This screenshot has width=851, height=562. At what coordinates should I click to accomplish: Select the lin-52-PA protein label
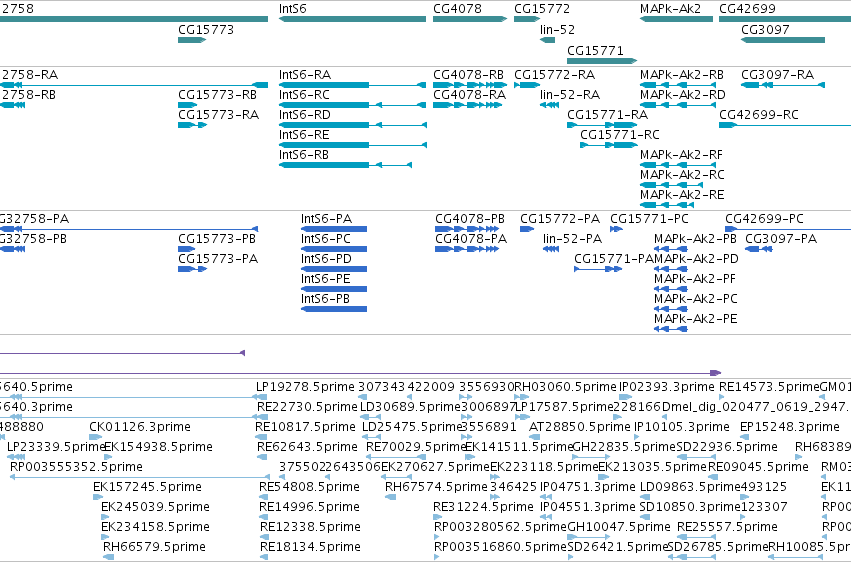coord(573,239)
